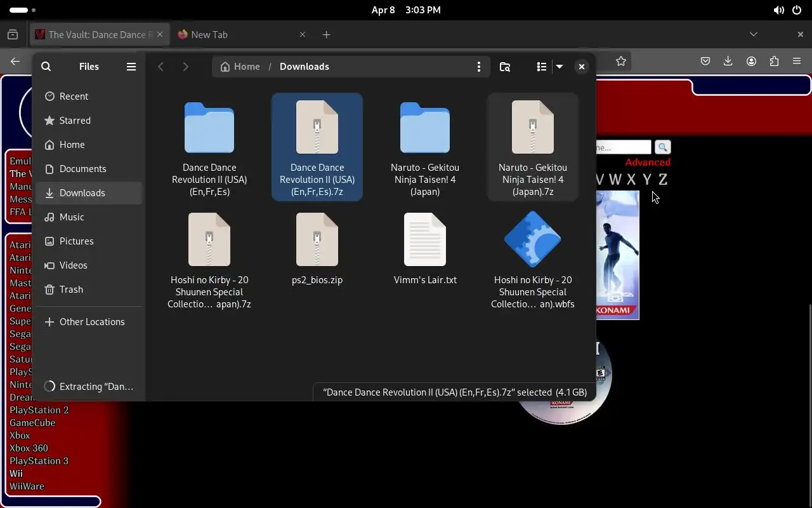Open Other Locations in the sidebar
812x508 pixels.
point(89,322)
